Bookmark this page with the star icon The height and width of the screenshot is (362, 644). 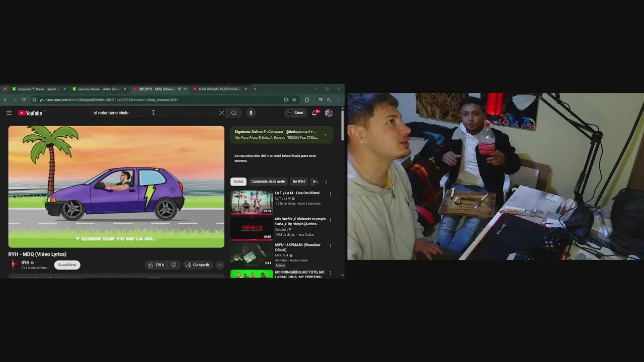point(294,100)
